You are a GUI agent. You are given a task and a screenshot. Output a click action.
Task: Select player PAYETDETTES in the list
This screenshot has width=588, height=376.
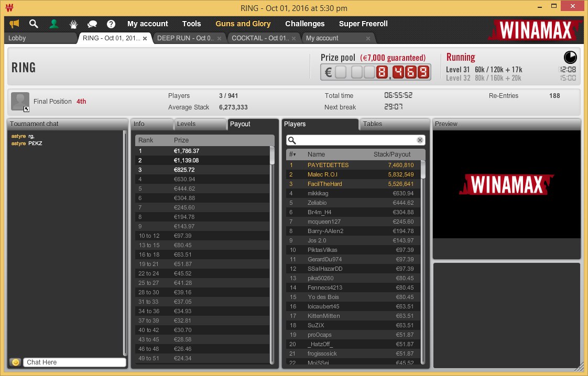point(353,165)
